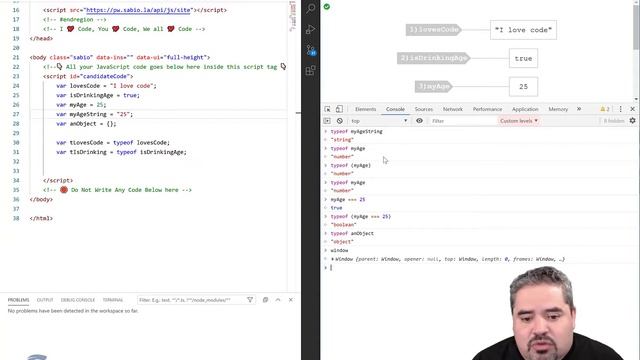
Task: Open the JavaScript context 'top' dropdown
Action: [379, 121]
